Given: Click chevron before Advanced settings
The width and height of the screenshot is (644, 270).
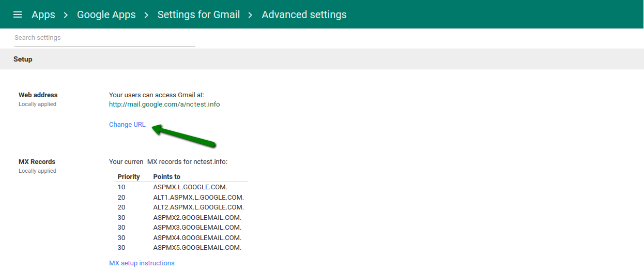Looking at the screenshot, I should [x=251, y=15].
